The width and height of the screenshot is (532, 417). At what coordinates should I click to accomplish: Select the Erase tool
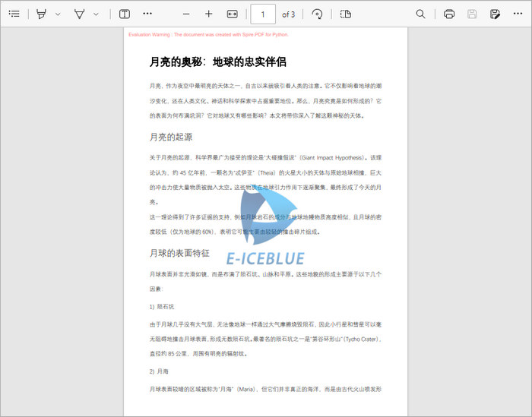click(79, 14)
